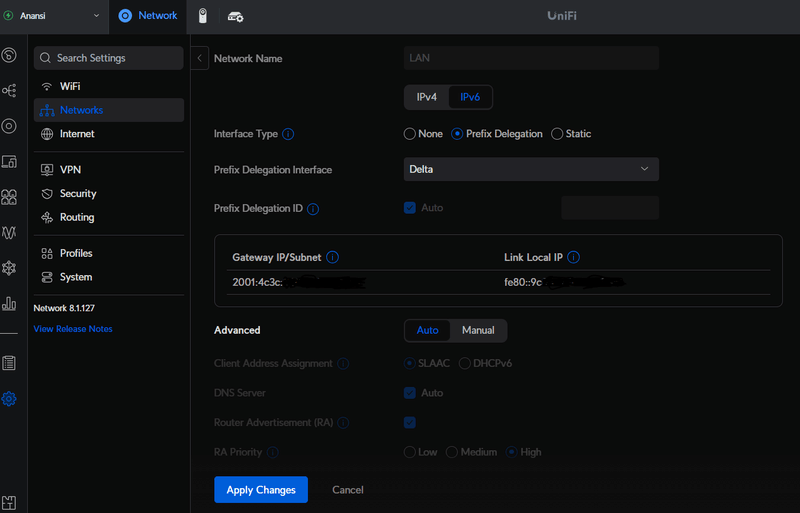Click info icon next to Gateway IP/Subnet
The image size is (800, 513).
(x=333, y=257)
